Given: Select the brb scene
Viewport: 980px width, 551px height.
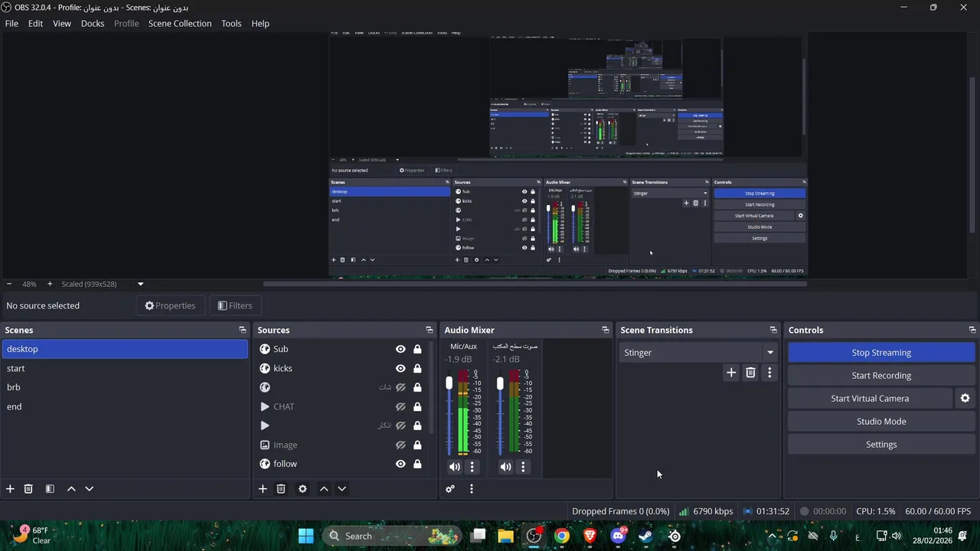Looking at the screenshot, I should coord(124,387).
